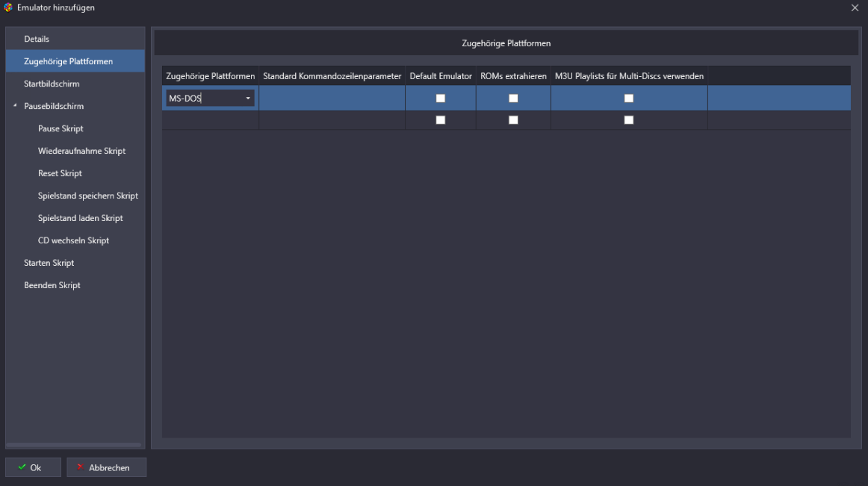Close the Emulator hinzufügen dialog
This screenshot has width=868, height=486.
(x=855, y=7)
